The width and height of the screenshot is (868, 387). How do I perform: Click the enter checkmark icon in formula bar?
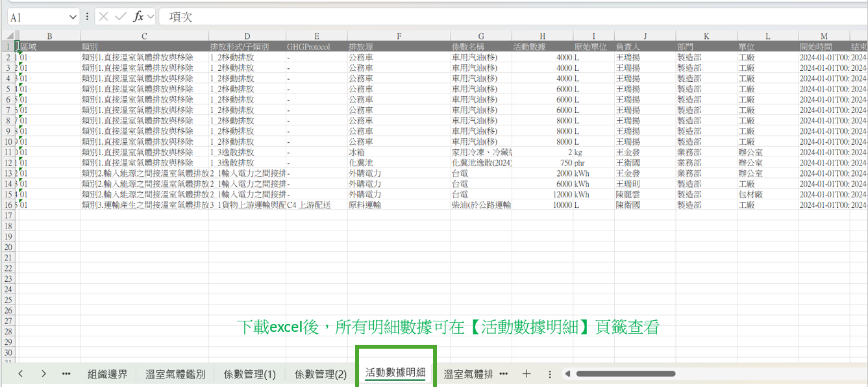click(x=121, y=17)
